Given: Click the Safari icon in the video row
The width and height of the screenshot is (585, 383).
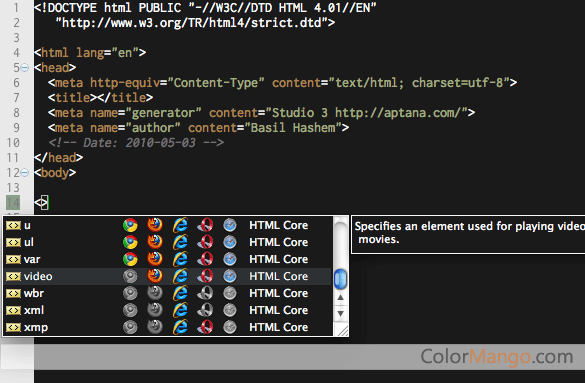Looking at the screenshot, I should coord(230,276).
